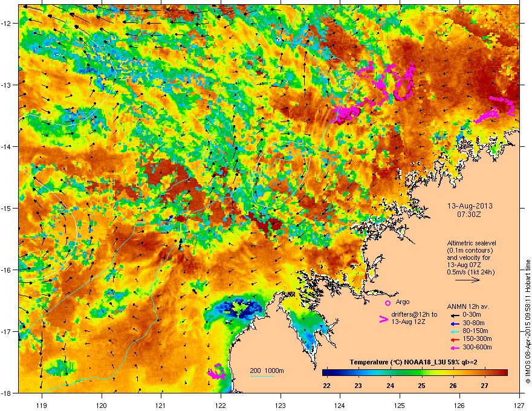Click the dark blue end of temperature colorbar

(326, 373)
